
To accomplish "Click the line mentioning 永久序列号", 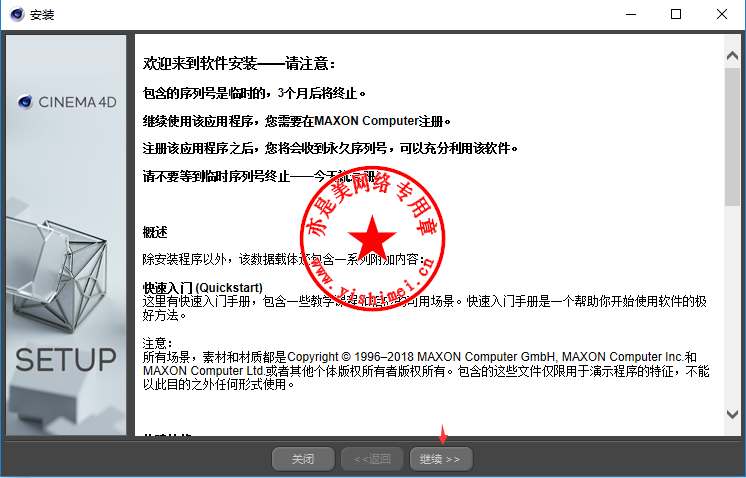I will coord(330,148).
